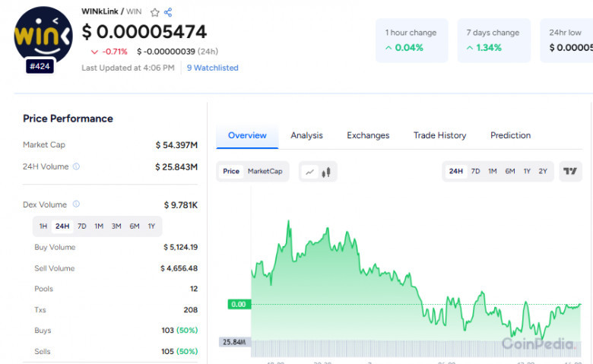This screenshot has height=364, width=593.
Task: Click the #424 rank badge
Action: (x=40, y=67)
